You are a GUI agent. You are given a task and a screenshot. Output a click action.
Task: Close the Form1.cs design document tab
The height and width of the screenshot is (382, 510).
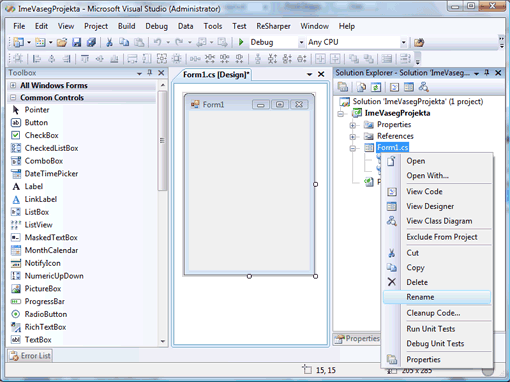321,74
